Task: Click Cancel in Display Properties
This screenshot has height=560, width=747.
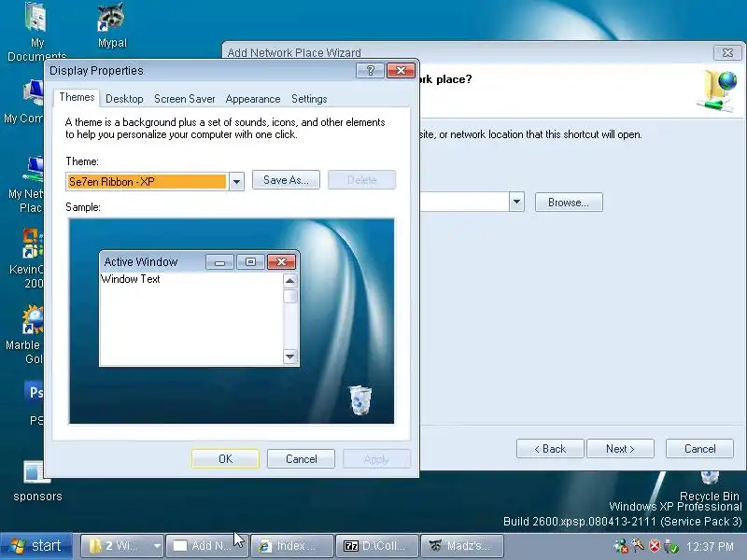Action: 301,458
